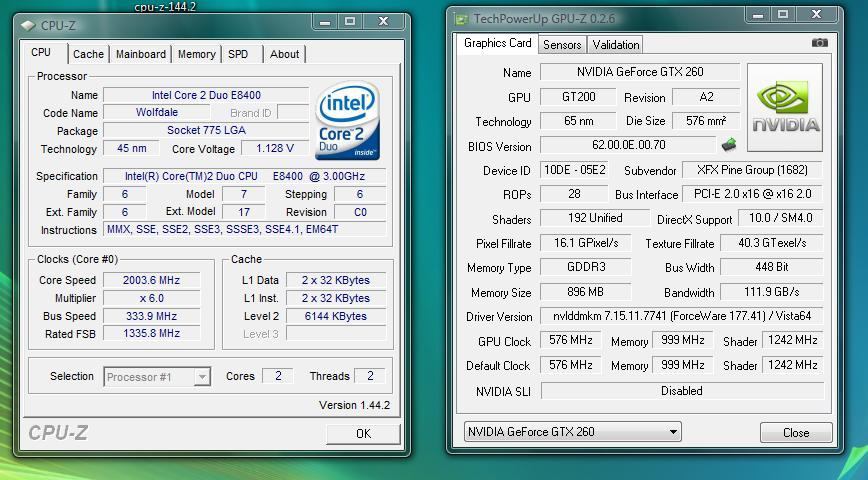Click the Intel Core 2 Duo logo
Viewport: 868px width, 480px height.
pyautogui.click(x=348, y=121)
